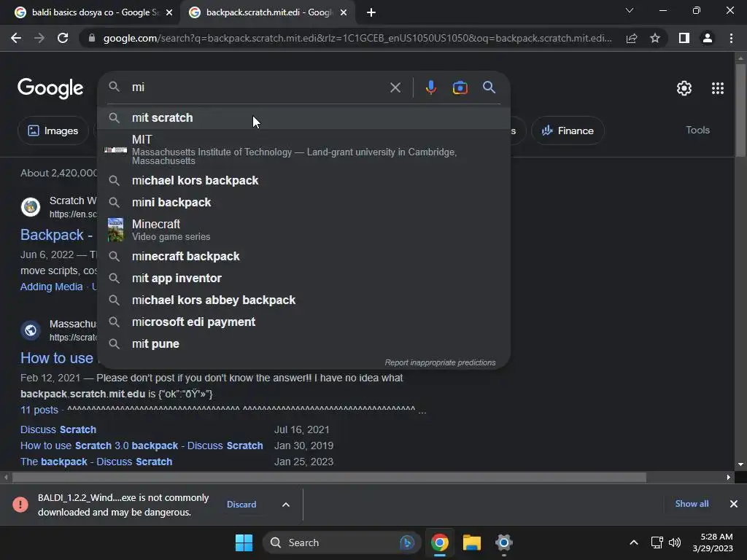747x560 pixels.
Task: Close the baldi basics dosya tab
Action: [169, 12]
